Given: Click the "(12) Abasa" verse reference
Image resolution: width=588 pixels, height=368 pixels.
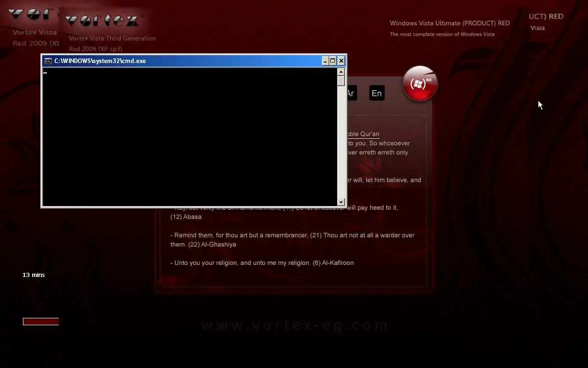Looking at the screenshot, I should tap(186, 217).
